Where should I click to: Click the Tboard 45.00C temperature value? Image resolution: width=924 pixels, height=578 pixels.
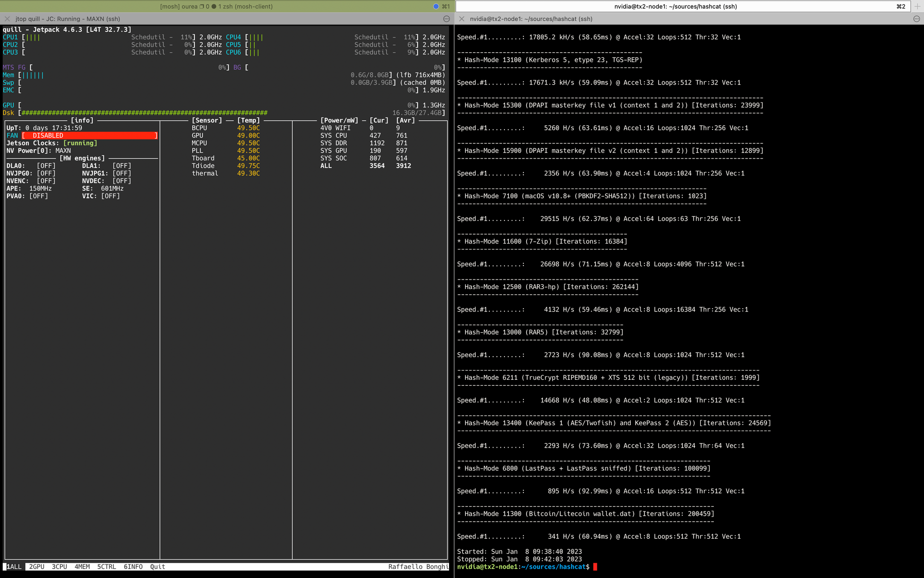249,158
